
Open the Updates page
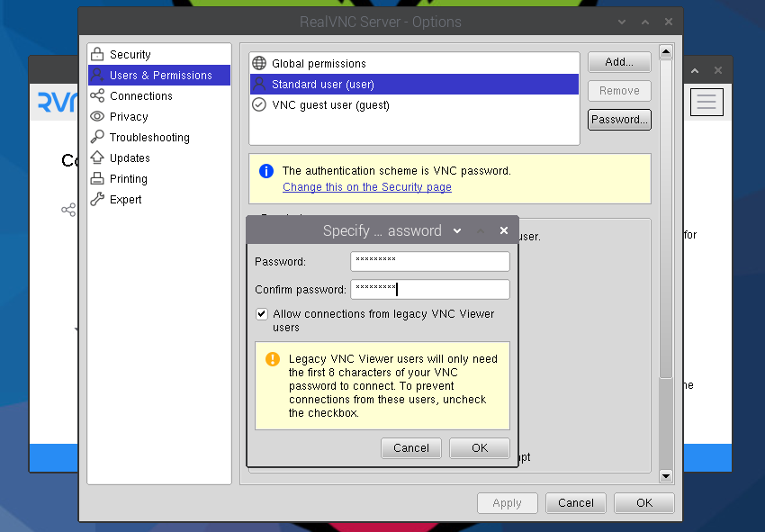click(x=159, y=158)
